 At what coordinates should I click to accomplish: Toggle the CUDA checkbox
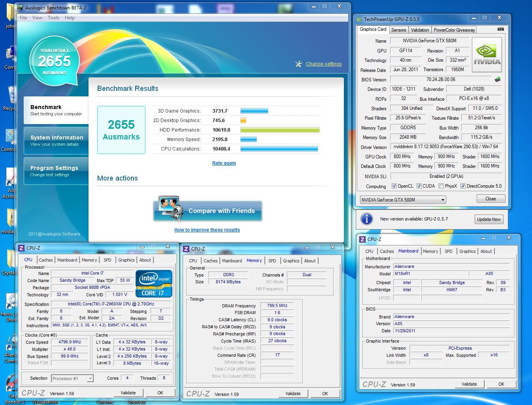(x=419, y=186)
